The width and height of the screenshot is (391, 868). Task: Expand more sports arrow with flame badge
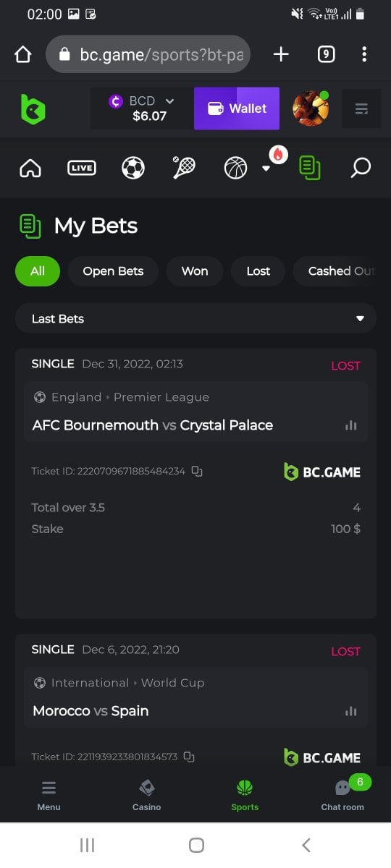click(266, 168)
